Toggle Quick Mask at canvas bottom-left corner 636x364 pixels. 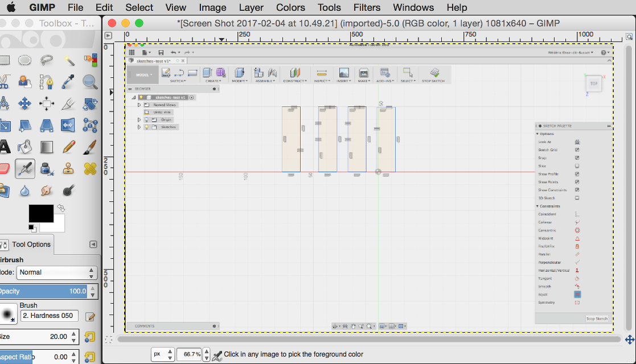[x=108, y=340]
